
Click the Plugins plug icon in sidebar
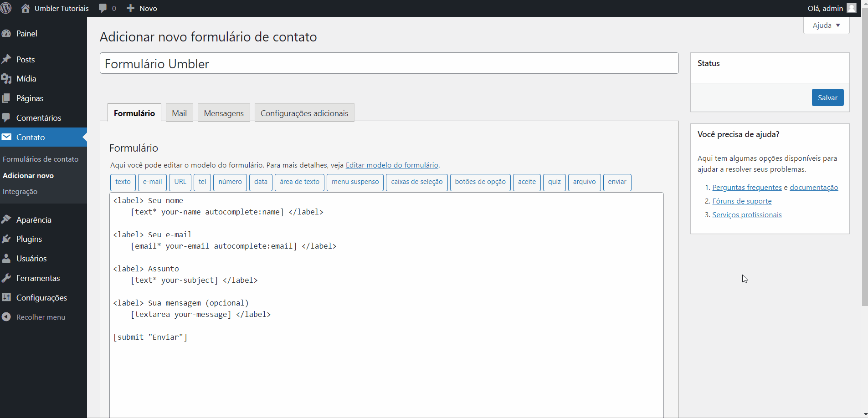6,239
